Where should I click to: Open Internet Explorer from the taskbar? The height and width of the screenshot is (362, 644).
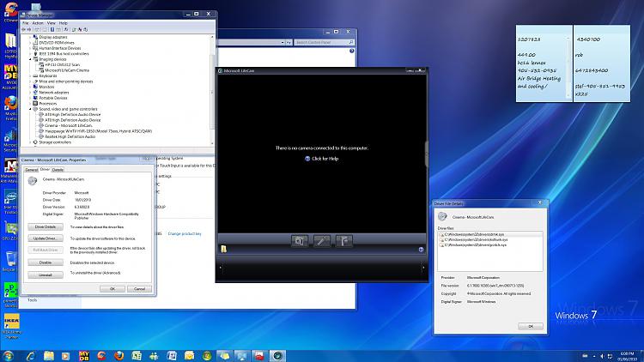[31, 356]
